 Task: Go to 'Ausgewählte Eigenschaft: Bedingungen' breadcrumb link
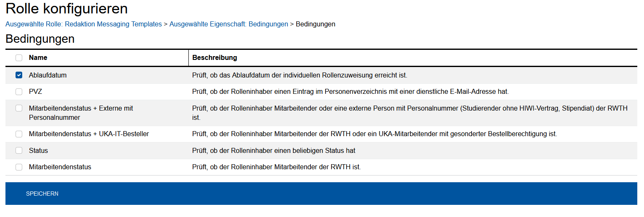[229, 24]
